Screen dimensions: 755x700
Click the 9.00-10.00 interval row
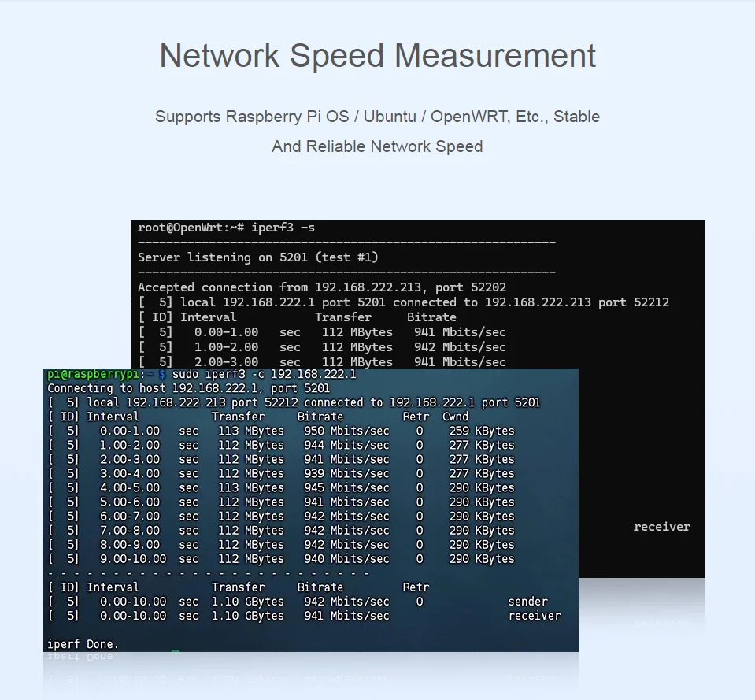pos(281,559)
